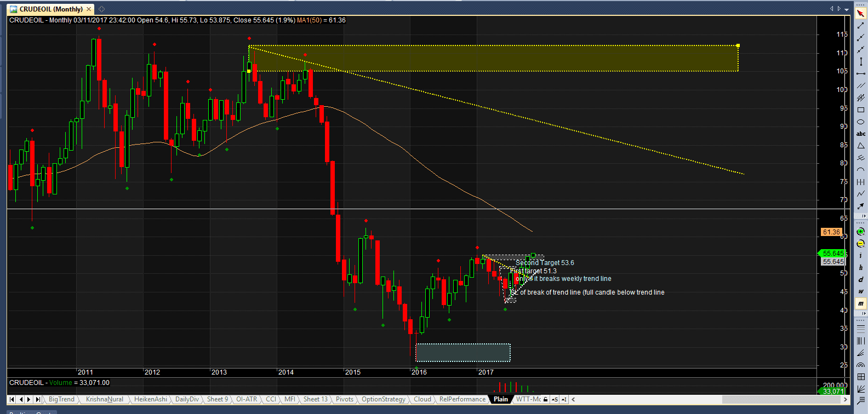
Task: Show the next sheet tab
Action: tap(29, 399)
